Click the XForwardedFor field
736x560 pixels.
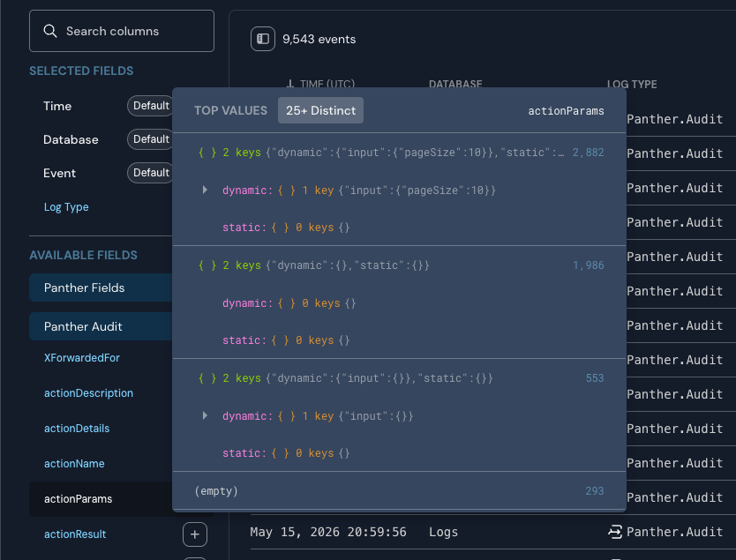click(x=82, y=358)
